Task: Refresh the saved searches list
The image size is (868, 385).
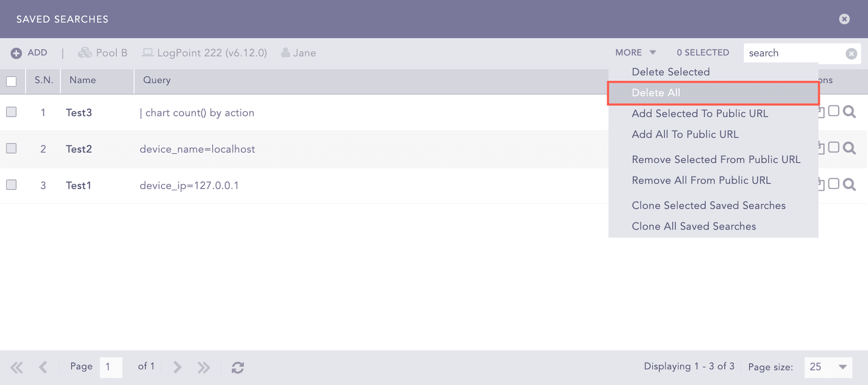Action: pos(237,367)
